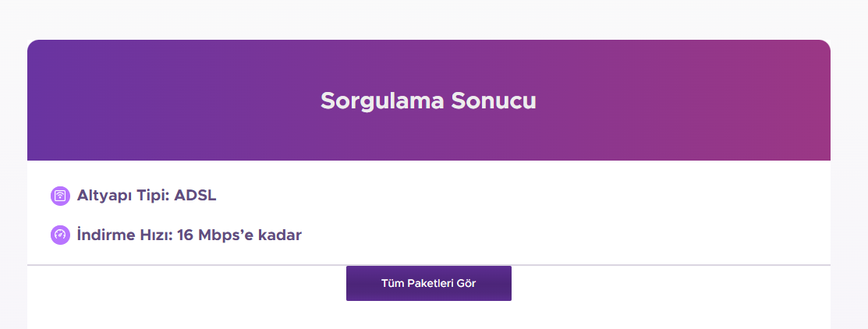Click the Altyapı Tipi label text
The height and width of the screenshot is (329, 868).
(123, 196)
